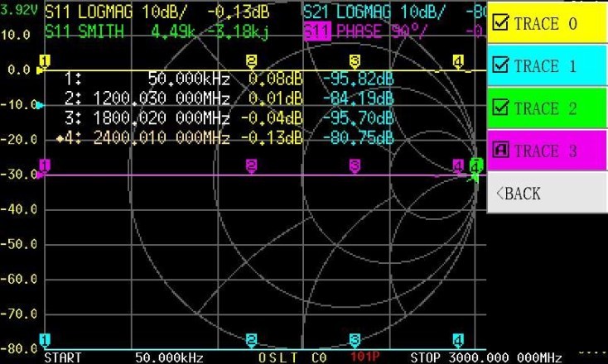
Task: Click the cyan reference arrow at -10.0
Action: coord(40,105)
